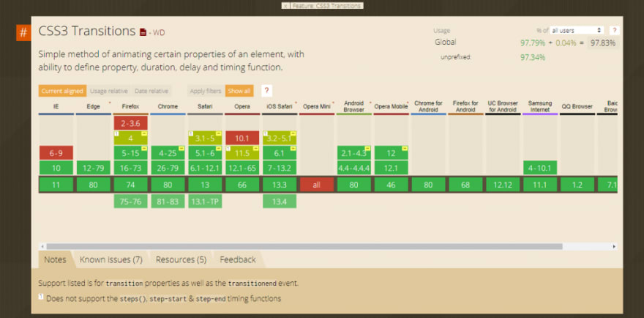Viewport: 644px width, 318px height.
Task: Switch to Date relative view
Action: point(151,91)
